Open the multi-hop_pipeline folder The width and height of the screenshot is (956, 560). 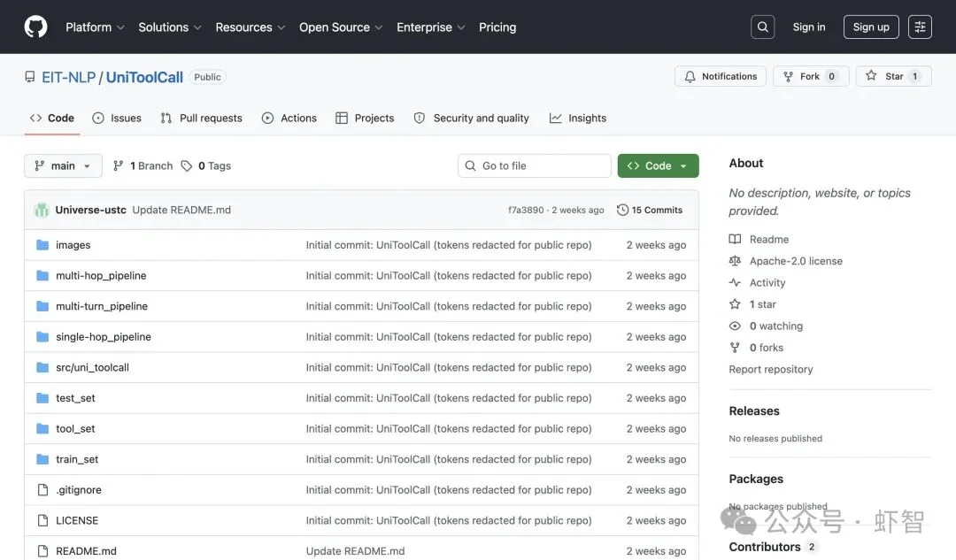pos(101,276)
